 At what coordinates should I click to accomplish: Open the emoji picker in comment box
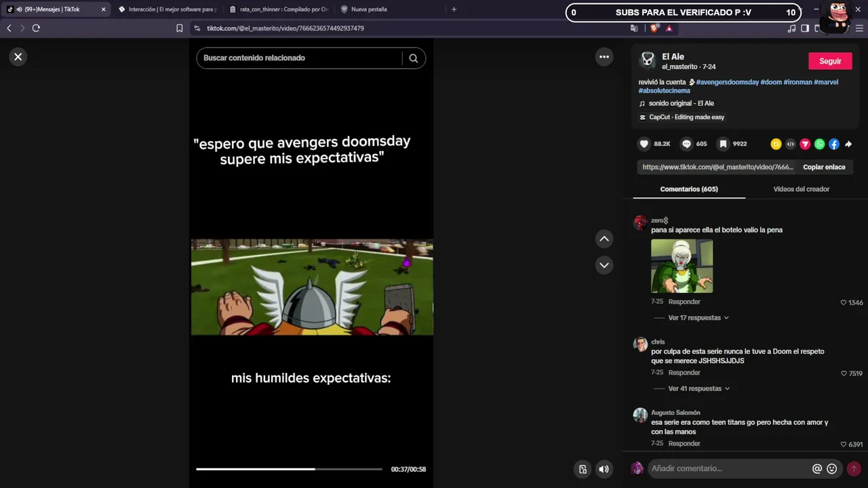coord(832,468)
